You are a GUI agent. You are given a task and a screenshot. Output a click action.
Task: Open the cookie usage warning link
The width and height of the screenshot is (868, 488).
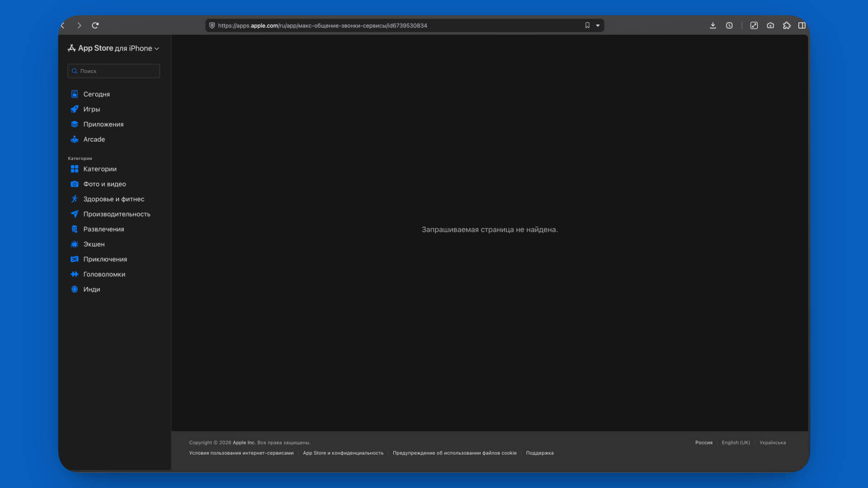coord(454,453)
